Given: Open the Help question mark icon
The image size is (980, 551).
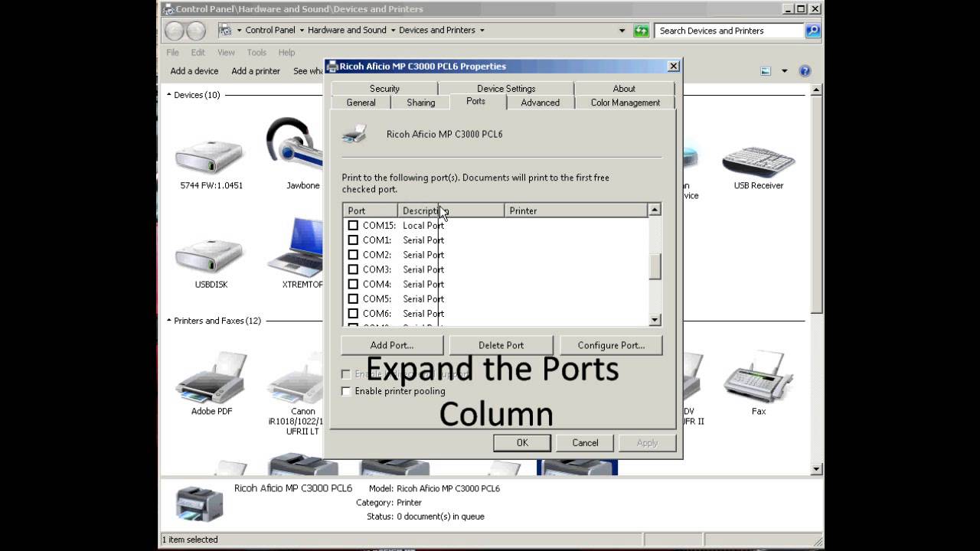Looking at the screenshot, I should [x=805, y=71].
